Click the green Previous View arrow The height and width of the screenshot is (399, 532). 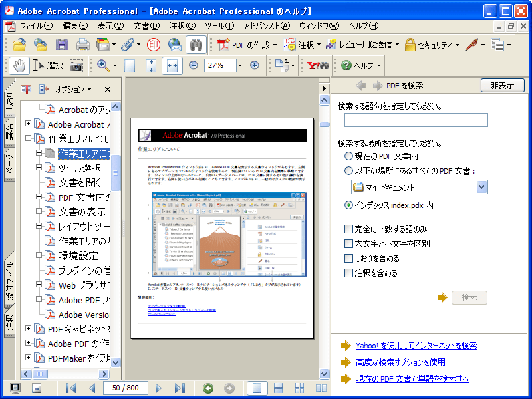point(208,388)
